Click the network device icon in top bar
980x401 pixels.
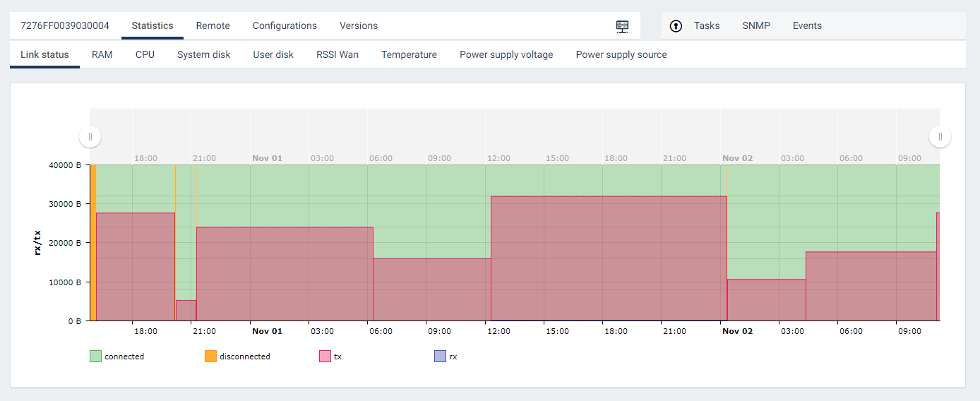pyautogui.click(x=622, y=26)
